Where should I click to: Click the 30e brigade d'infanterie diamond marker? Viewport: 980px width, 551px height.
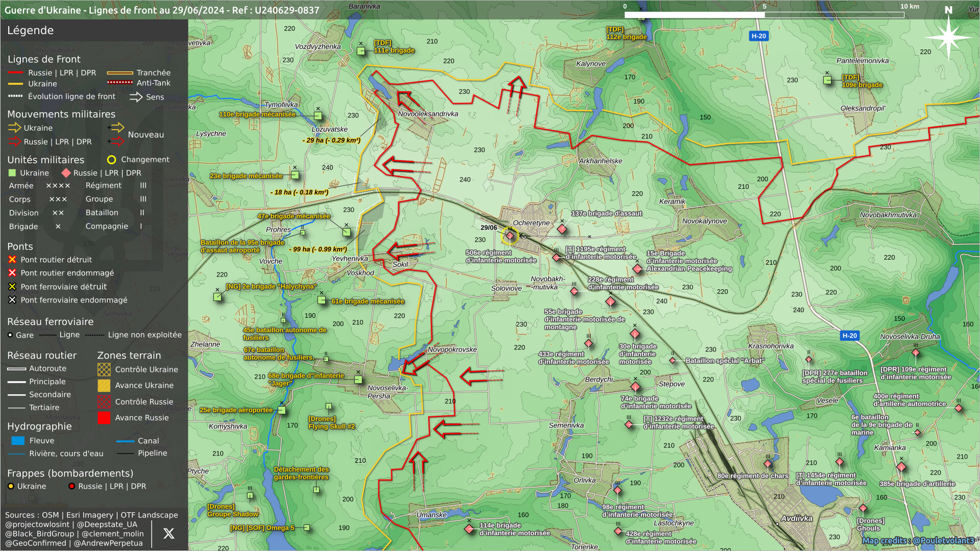coord(635,334)
